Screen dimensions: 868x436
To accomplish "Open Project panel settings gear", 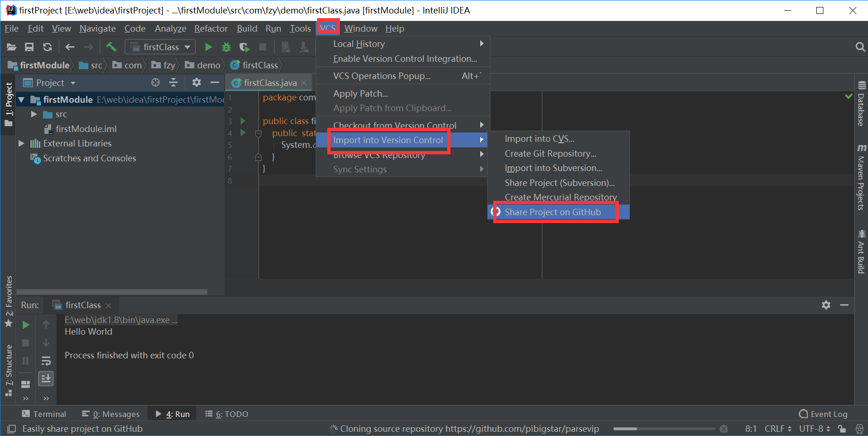I will pos(197,83).
